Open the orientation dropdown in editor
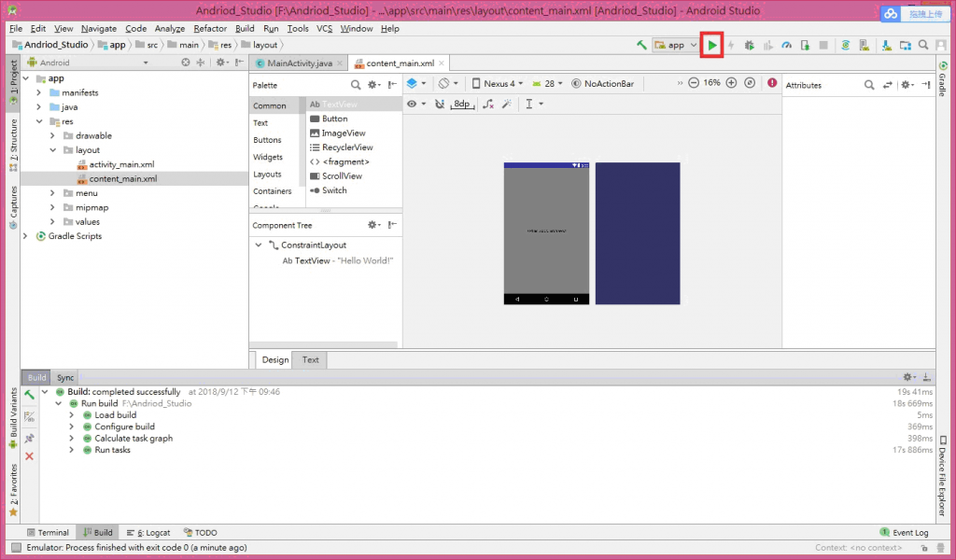Screen dimensions: 956x560 (x=449, y=83)
